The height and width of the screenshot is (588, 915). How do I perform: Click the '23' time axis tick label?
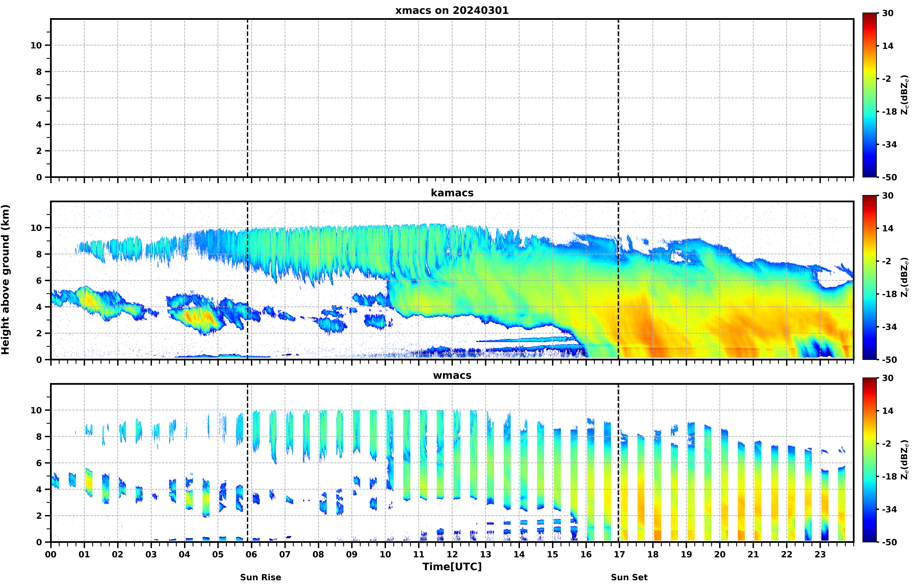click(x=820, y=554)
